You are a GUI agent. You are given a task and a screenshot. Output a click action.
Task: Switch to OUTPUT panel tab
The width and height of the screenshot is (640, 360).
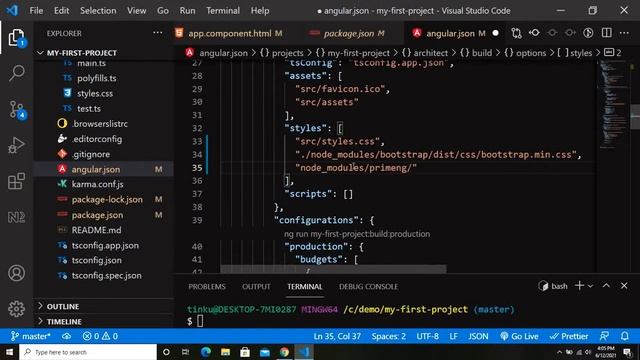point(256,287)
